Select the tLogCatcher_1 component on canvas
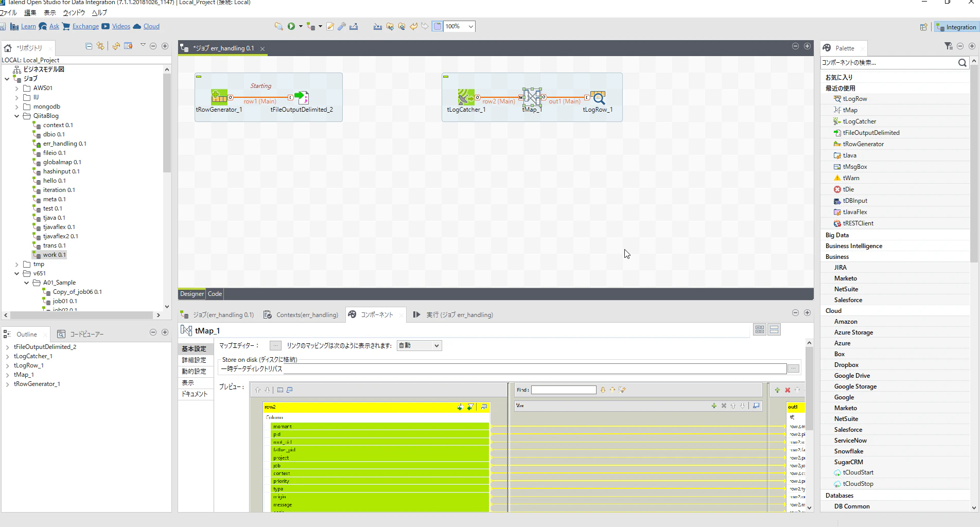This screenshot has width=980, height=527. (466, 97)
